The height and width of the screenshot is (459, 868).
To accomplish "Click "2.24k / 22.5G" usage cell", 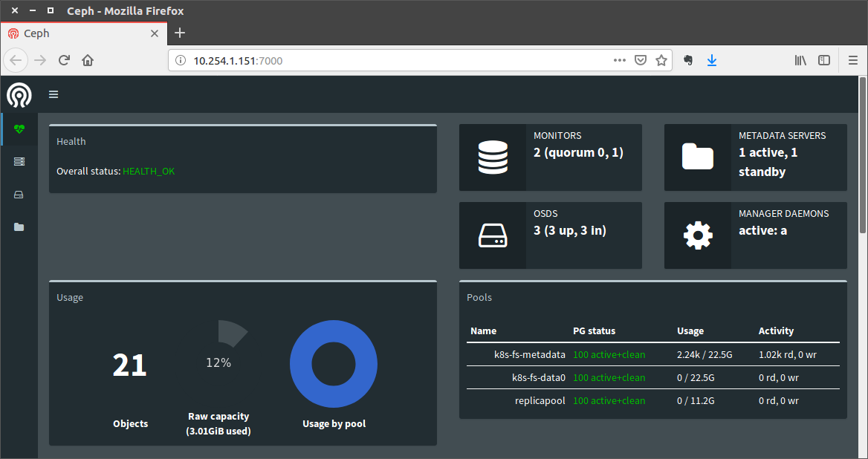I will pyautogui.click(x=705, y=354).
